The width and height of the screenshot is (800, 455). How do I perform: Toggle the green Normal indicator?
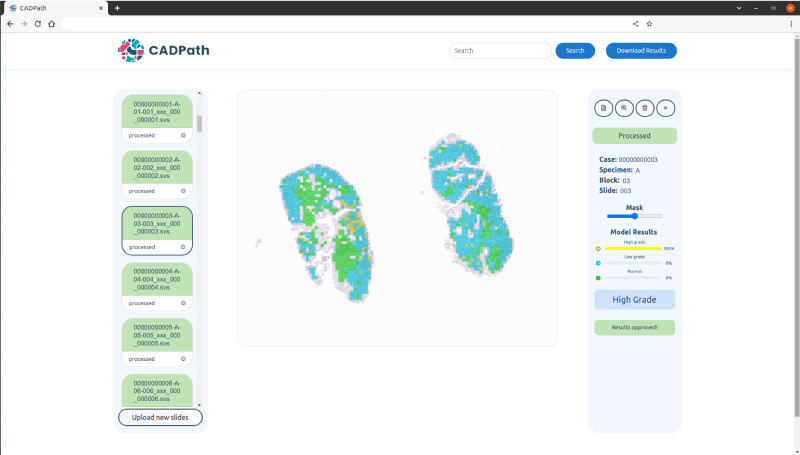[x=598, y=278]
